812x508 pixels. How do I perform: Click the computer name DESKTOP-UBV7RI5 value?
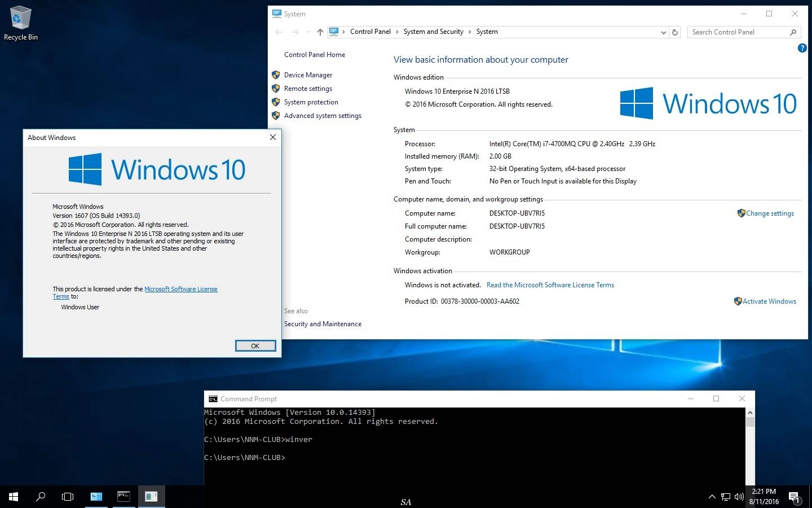pos(517,213)
